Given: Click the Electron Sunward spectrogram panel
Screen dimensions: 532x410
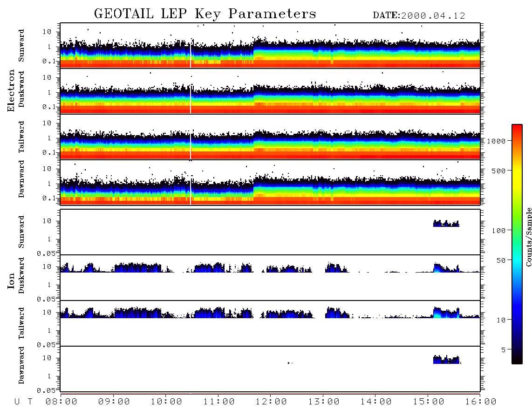Looking at the screenshot, I should 270,46.
